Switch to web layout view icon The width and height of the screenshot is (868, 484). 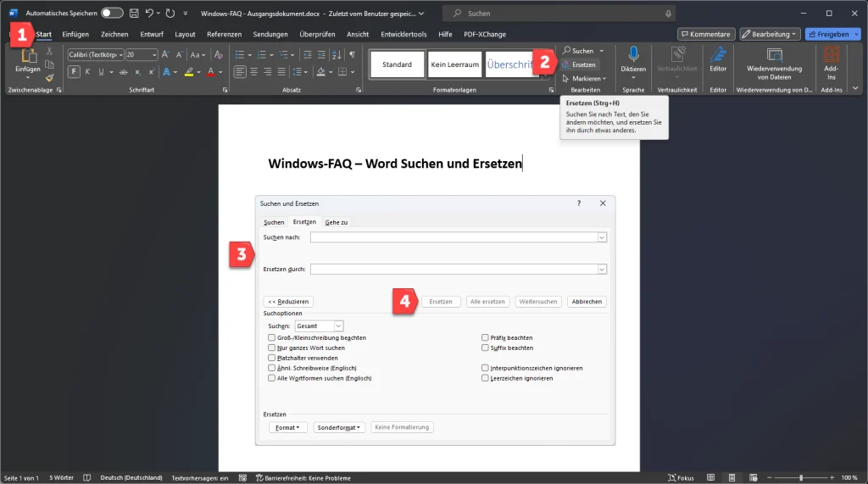click(x=753, y=477)
